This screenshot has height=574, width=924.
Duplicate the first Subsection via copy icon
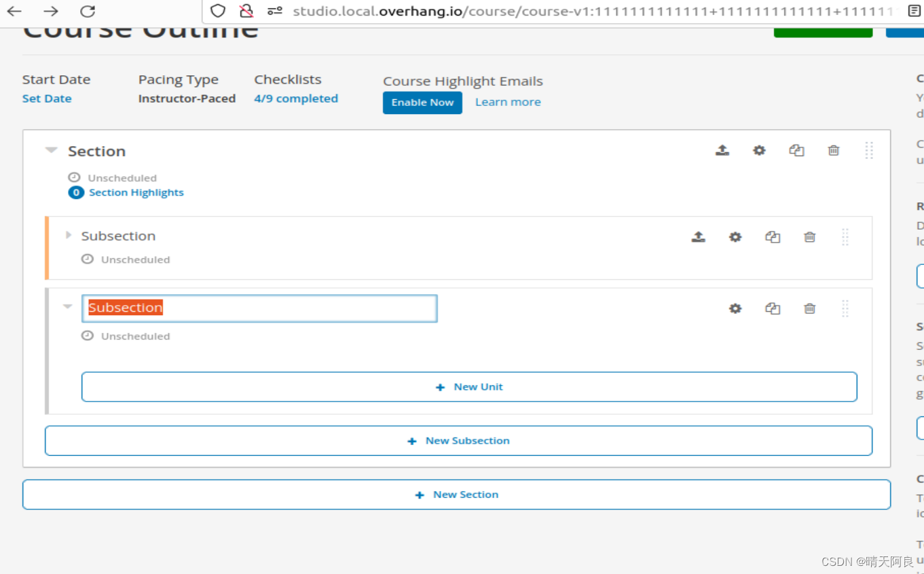(x=773, y=236)
